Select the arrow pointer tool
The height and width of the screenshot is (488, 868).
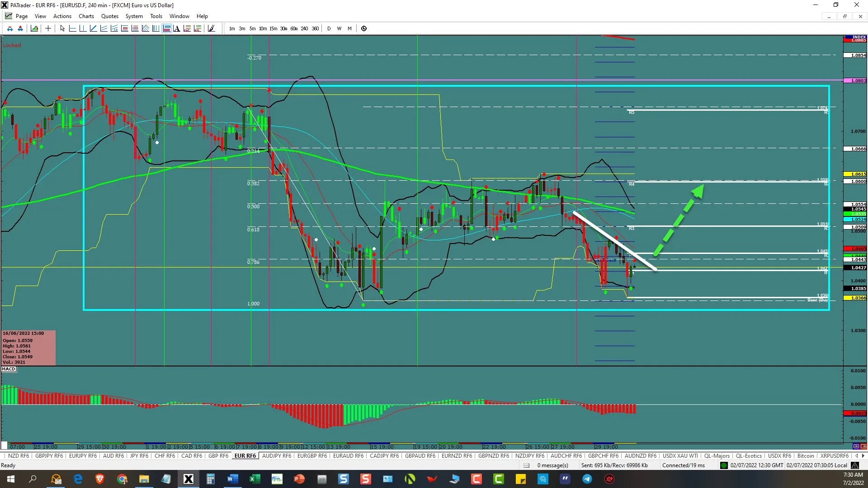62,28
